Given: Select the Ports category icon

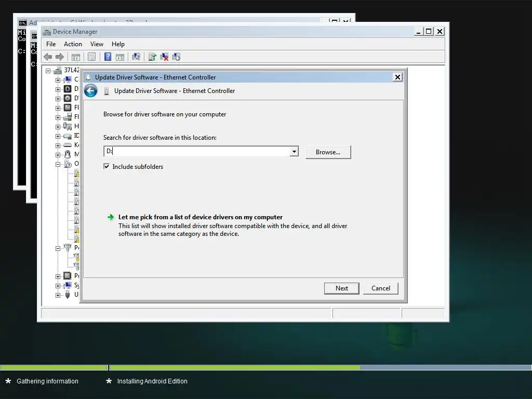Looking at the screenshot, I should coord(68,248).
